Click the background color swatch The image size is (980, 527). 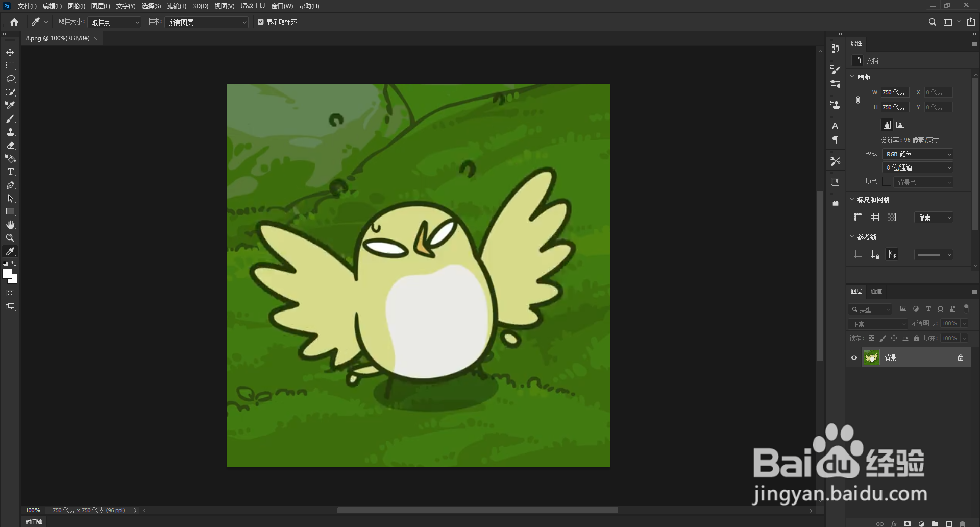14,280
